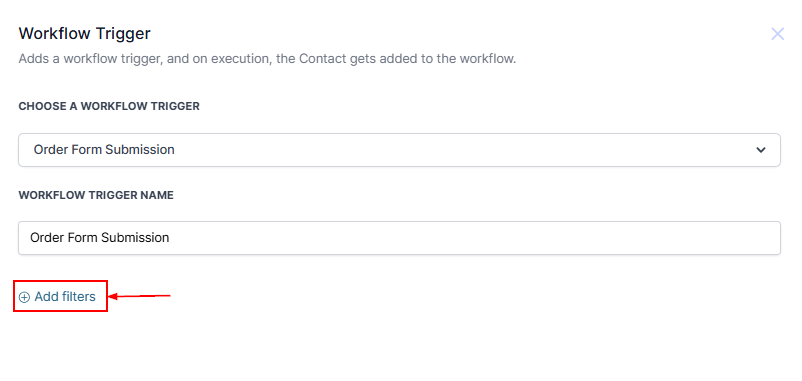The width and height of the screenshot is (802, 381).
Task: Expand the trigger dropdown chevron arrow
Action: (x=761, y=150)
